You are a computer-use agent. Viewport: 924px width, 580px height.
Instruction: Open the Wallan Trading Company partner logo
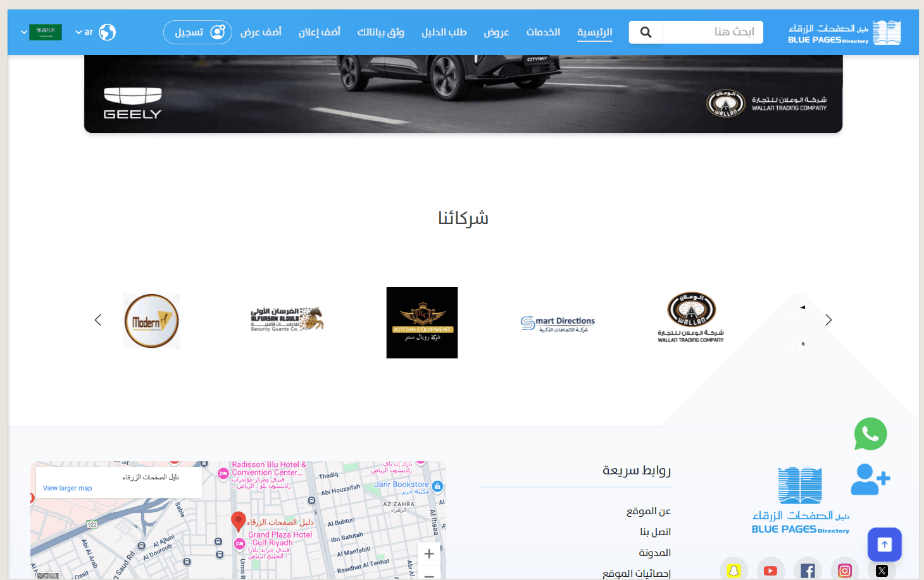click(x=691, y=318)
